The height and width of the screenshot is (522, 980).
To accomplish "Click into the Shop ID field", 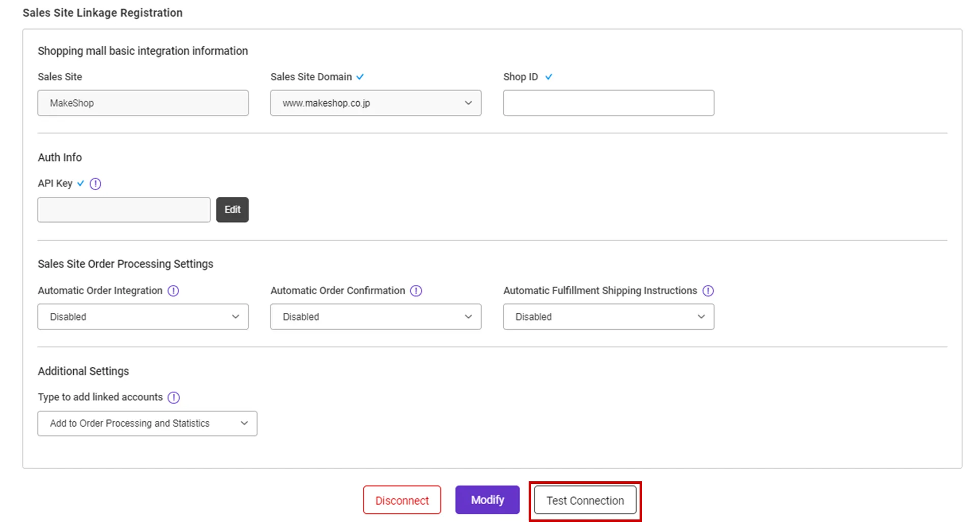I will [x=609, y=103].
